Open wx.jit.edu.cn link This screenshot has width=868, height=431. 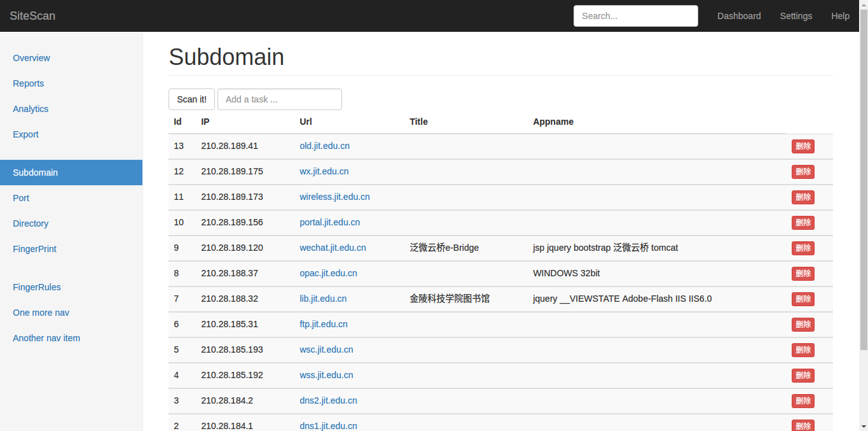(x=324, y=171)
